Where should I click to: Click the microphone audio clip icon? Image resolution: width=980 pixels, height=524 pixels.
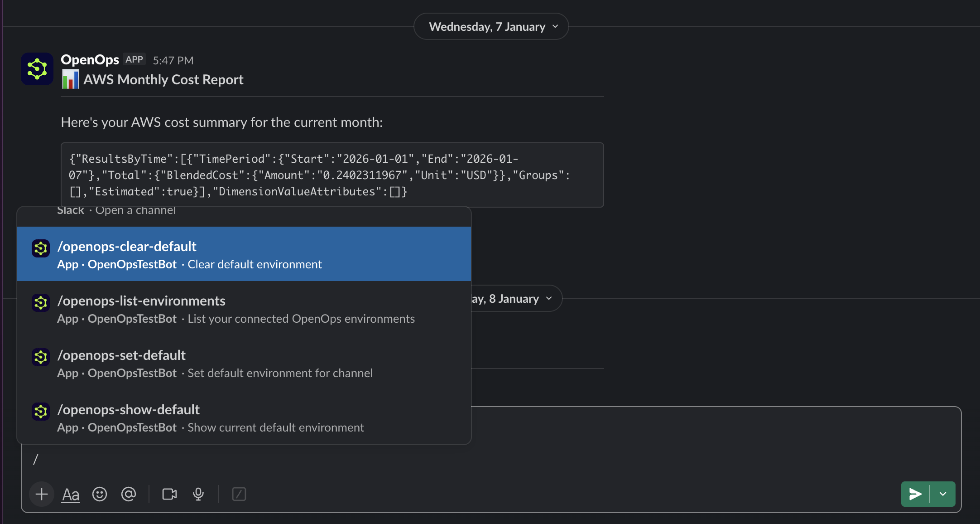[x=198, y=494]
